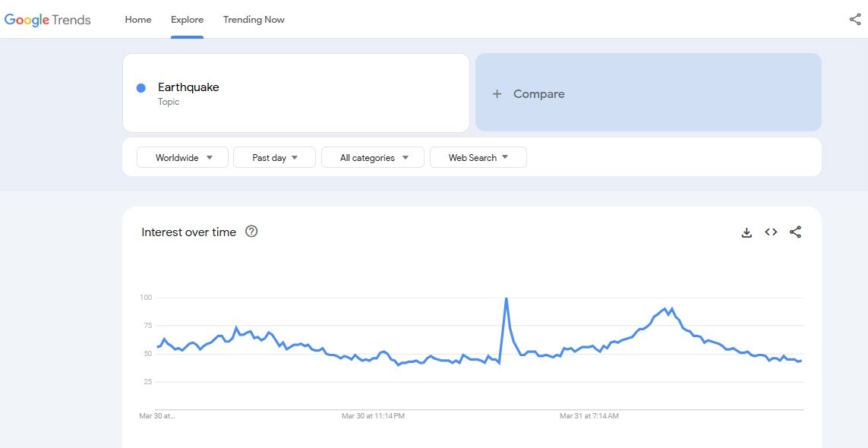Image resolution: width=868 pixels, height=448 pixels.
Task: Open the embed code icon
Action: (771, 232)
